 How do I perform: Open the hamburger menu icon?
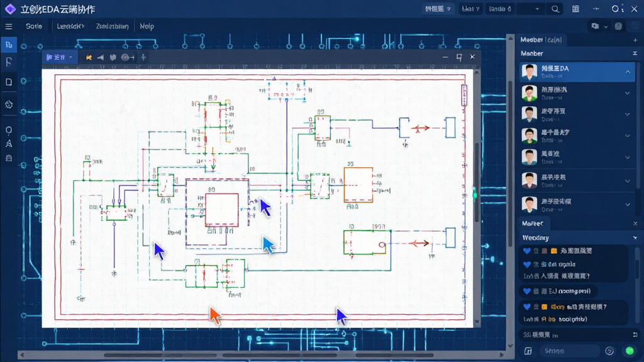pyautogui.click(x=9, y=26)
